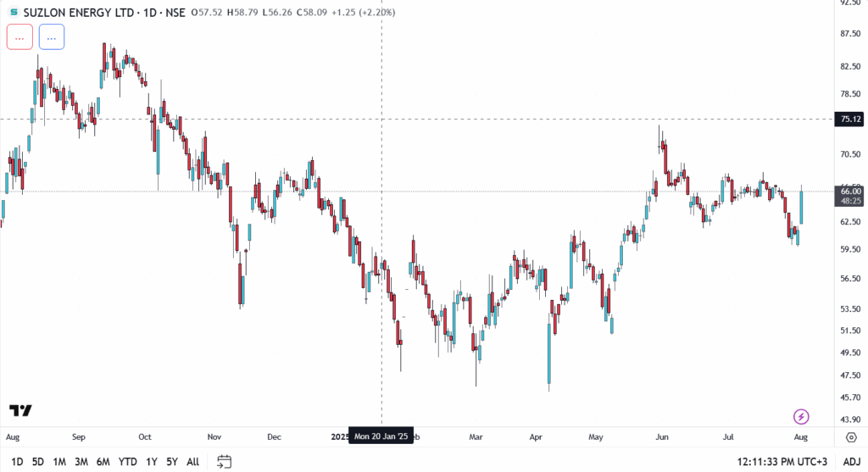Show the YTD range
Image resolution: width=868 pixels, height=472 pixels.
128,462
